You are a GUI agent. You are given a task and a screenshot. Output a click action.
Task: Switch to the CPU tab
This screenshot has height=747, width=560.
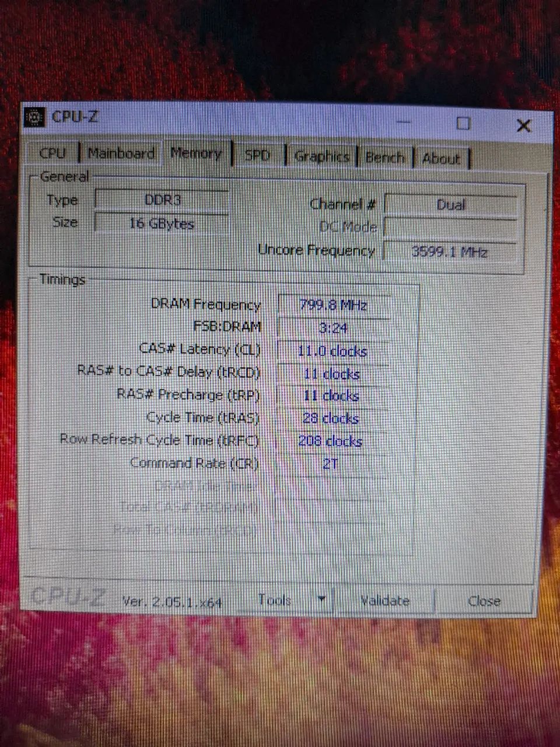52,153
